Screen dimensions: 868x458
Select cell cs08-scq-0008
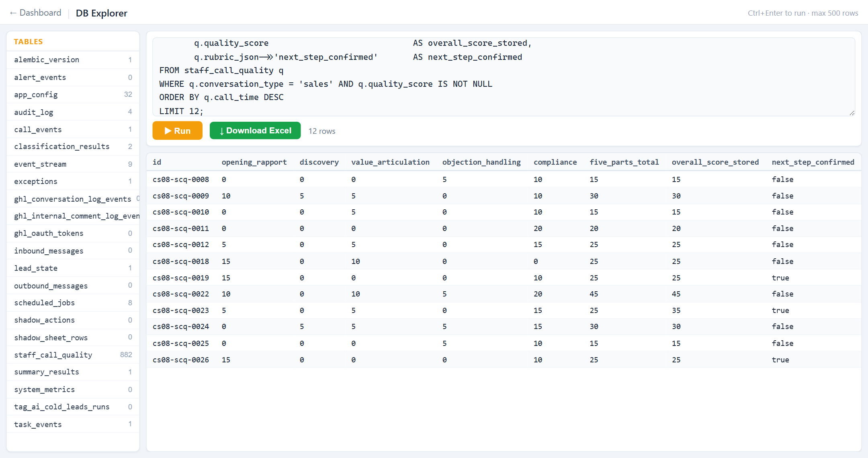pyautogui.click(x=181, y=180)
